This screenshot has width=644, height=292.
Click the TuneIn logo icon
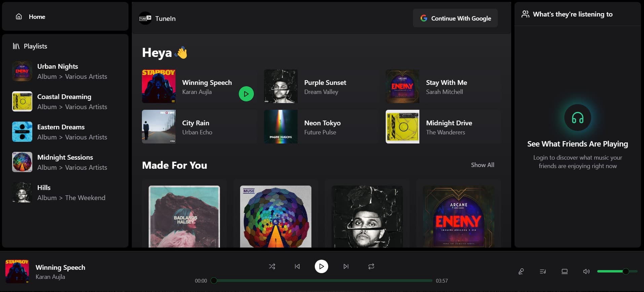145,18
